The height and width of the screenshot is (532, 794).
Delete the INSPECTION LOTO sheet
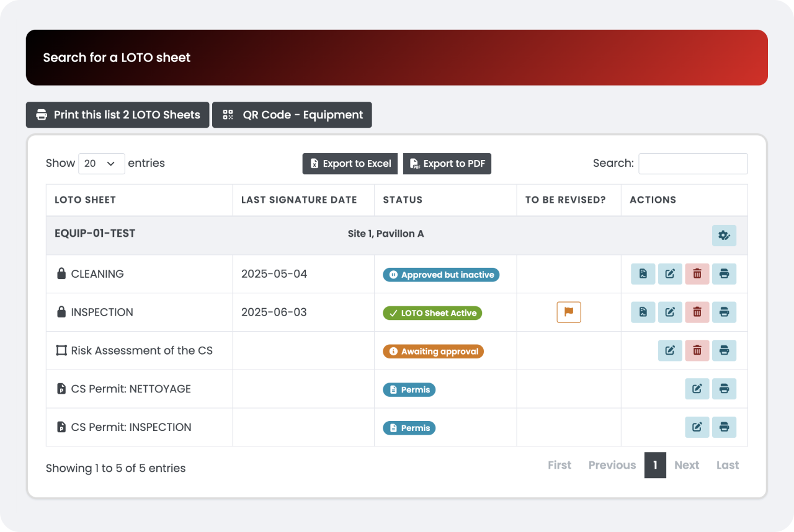tap(697, 313)
